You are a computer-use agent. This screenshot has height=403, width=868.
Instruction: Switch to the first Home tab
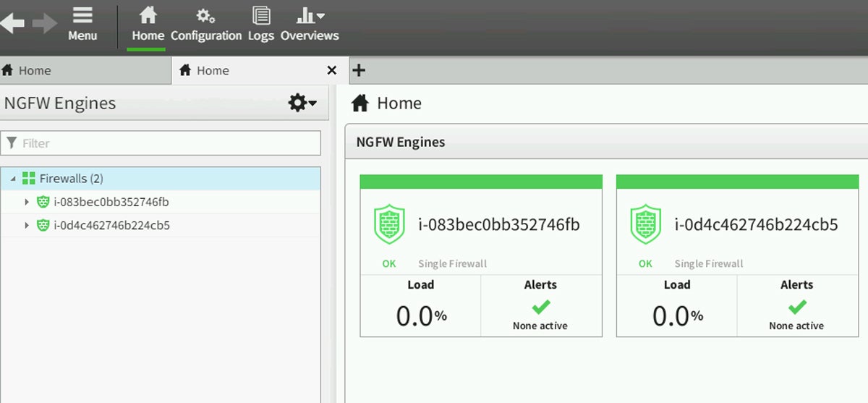point(85,70)
